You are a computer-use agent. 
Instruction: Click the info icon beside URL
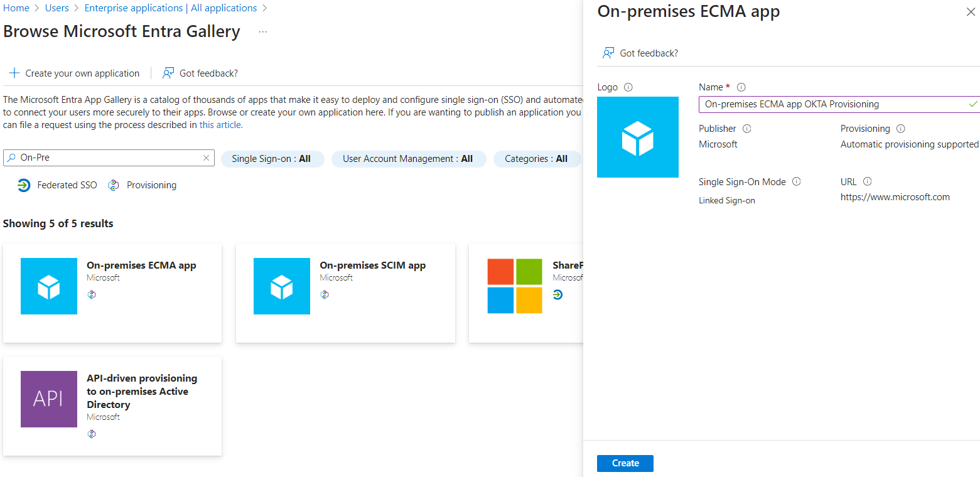click(x=868, y=182)
